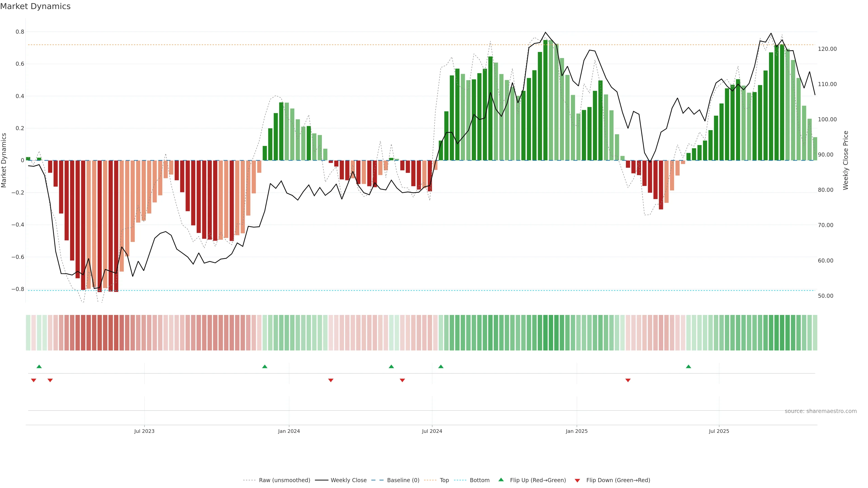Toggle the Baseline (0) legend entry
The image size is (868, 488).
click(403, 480)
